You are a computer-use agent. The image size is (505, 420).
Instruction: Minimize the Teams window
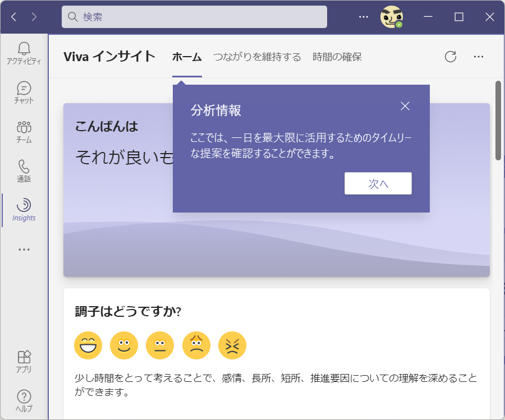(428, 17)
